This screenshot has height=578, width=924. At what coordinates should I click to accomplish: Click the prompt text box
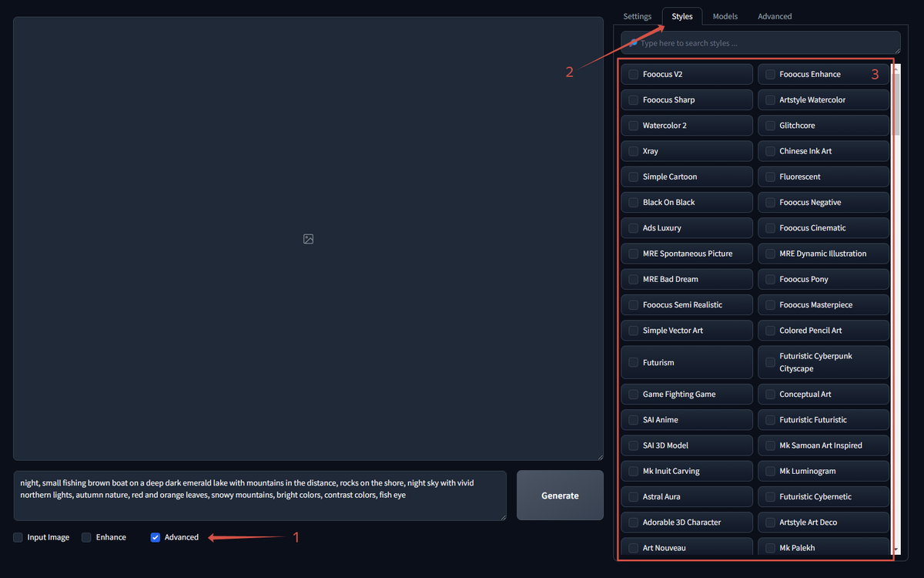click(260, 496)
